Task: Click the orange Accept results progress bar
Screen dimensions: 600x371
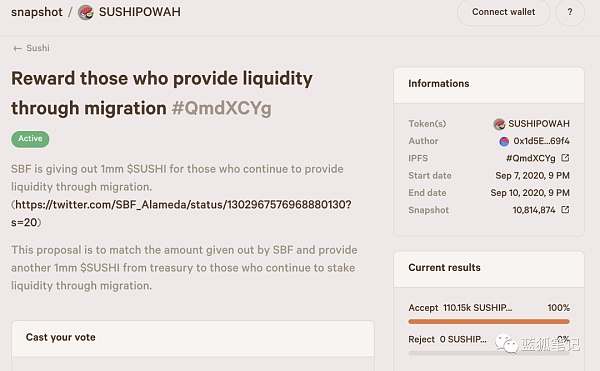Action: coord(489,322)
